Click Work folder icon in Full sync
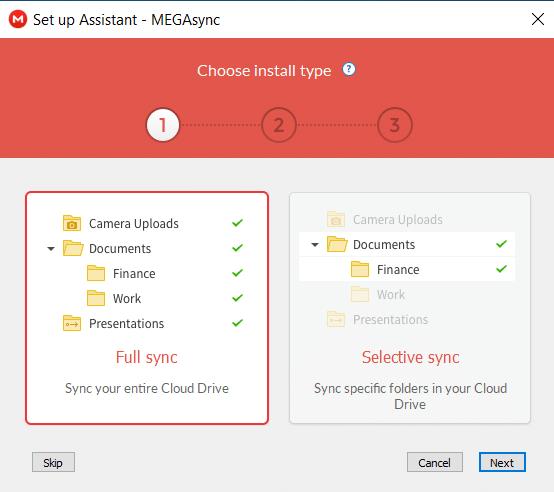The height and width of the screenshot is (492, 554). pos(96,298)
